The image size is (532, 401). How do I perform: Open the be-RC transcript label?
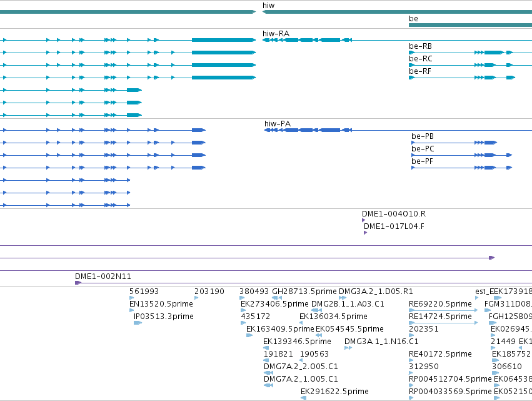[420, 59]
